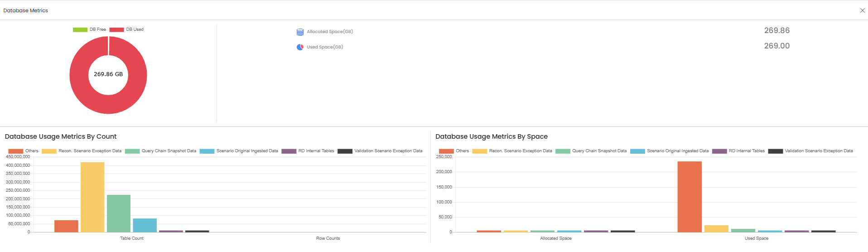Viewport: 868px width, 252px height.
Task: Click the tall yellow Recon bar under Table Count
Action: [x=92, y=197]
